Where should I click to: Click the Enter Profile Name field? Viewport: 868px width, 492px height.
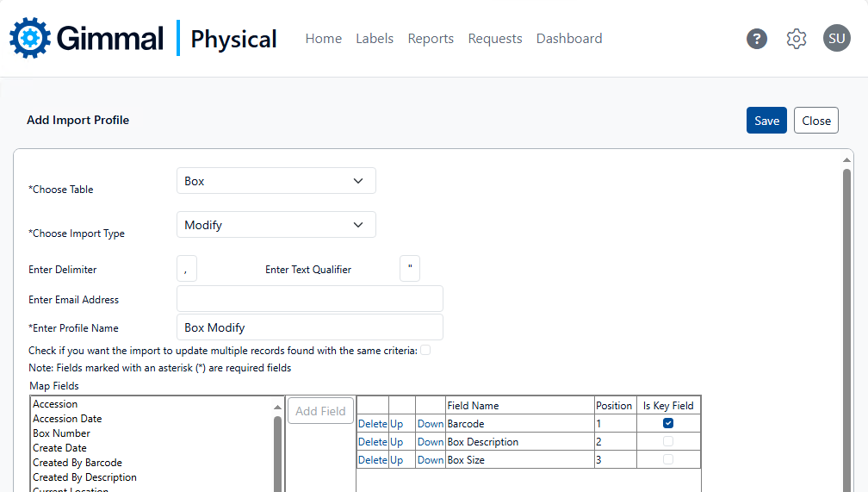pyautogui.click(x=310, y=327)
